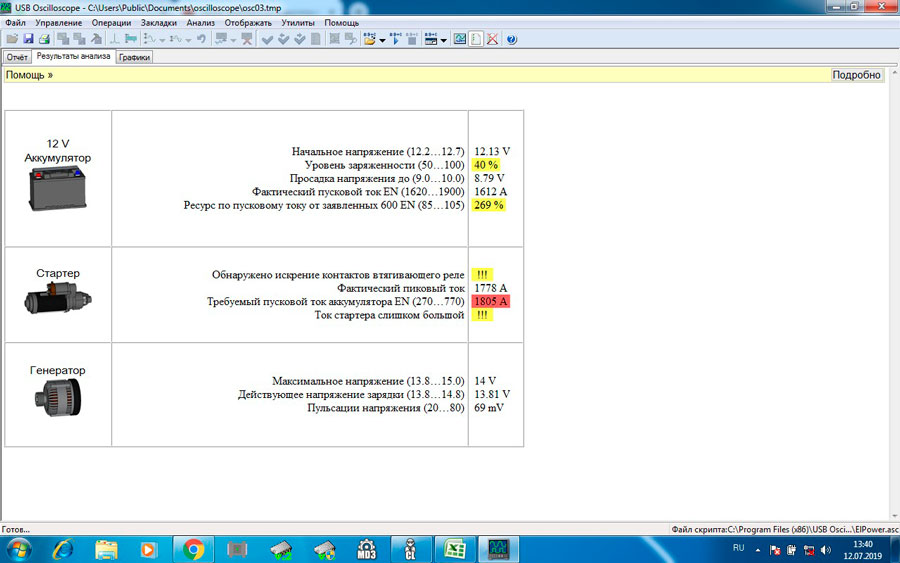Click the red X toolbar icon
Image resolution: width=900 pixels, height=563 pixels.
coord(492,39)
